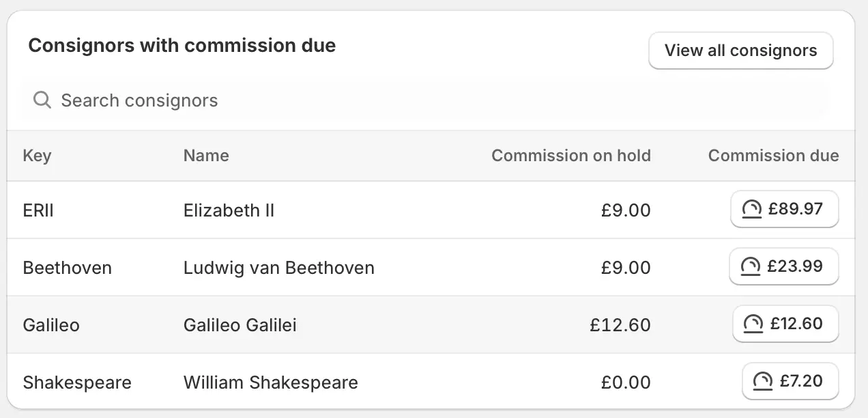This screenshot has height=418, width=868.
Task: Open the Elizabeth II consignor row
Action: coord(229,210)
